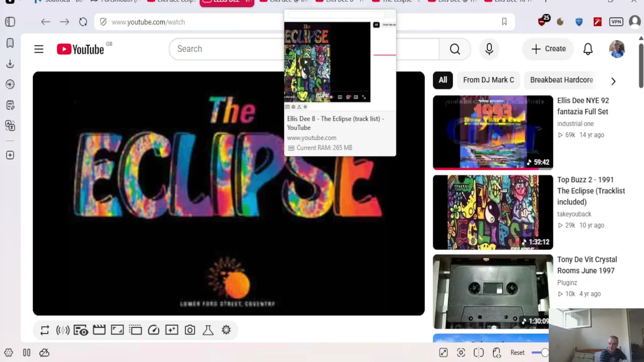Open the Translate panel in sidebar
The height and width of the screenshot is (362, 644).
(10, 125)
